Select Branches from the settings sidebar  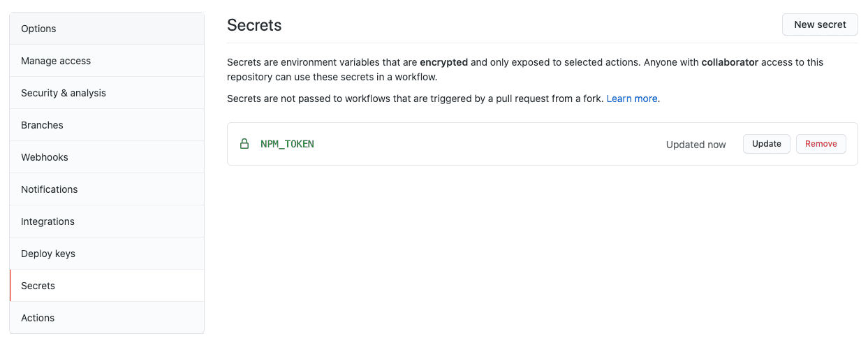(107, 125)
